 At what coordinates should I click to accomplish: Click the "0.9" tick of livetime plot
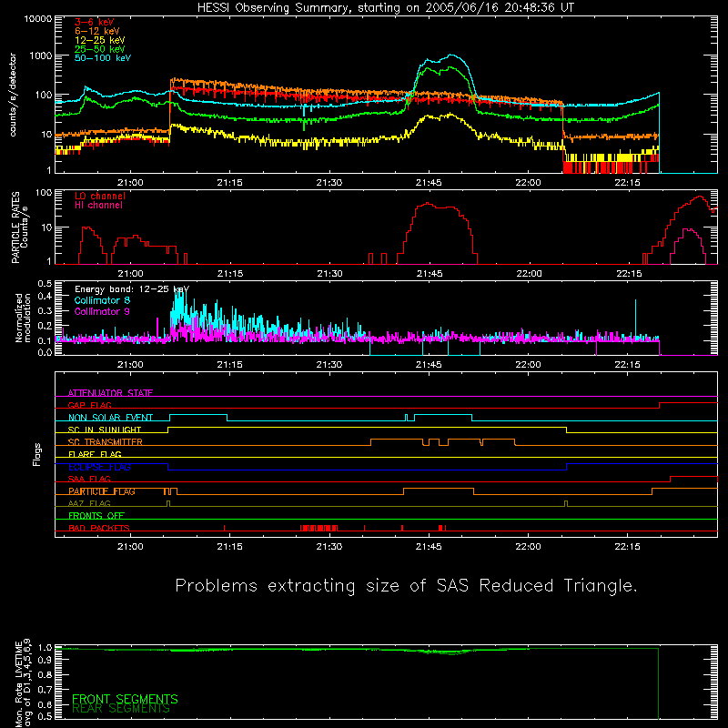[x=45, y=661]
